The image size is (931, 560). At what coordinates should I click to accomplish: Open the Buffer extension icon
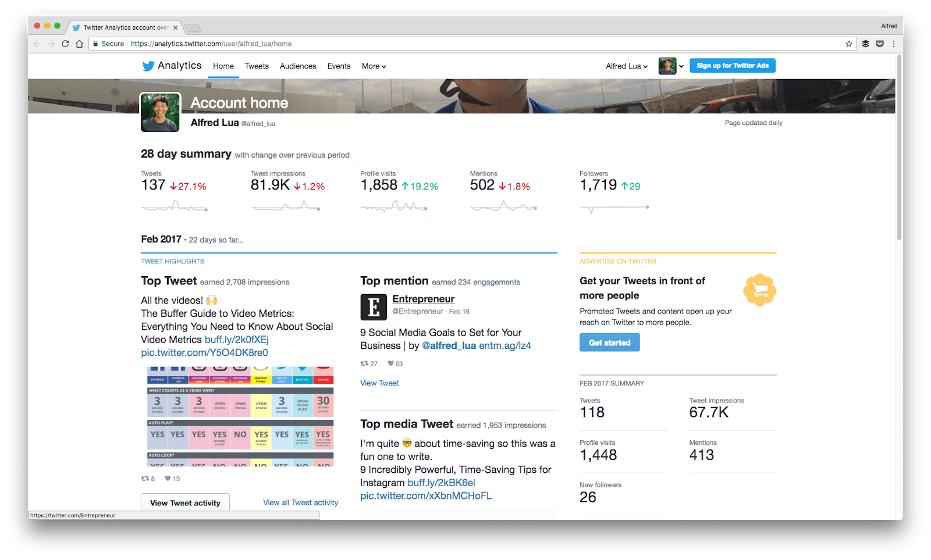point(866,44)
